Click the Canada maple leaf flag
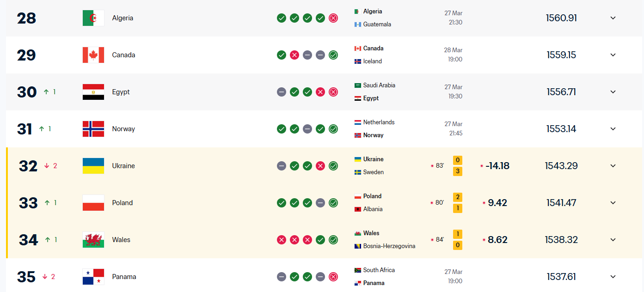The width and height of the screenshot is (644, 292). 93,55
